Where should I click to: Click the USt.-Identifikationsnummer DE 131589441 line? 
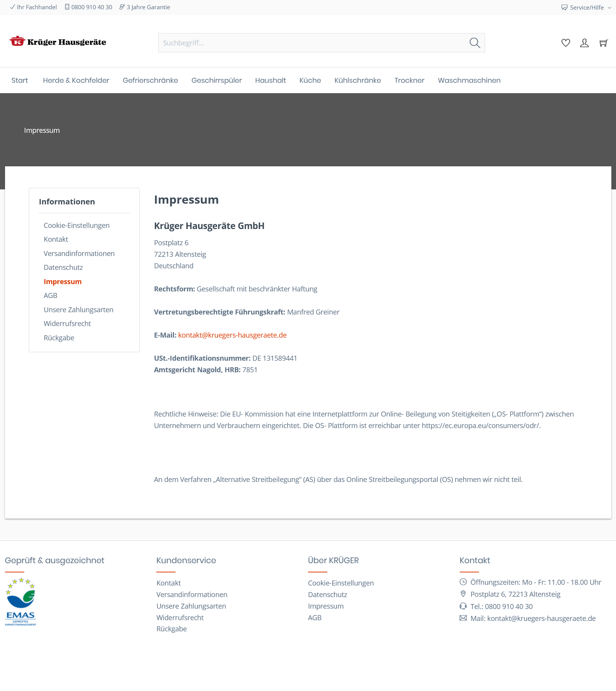[x=226, y=358]
